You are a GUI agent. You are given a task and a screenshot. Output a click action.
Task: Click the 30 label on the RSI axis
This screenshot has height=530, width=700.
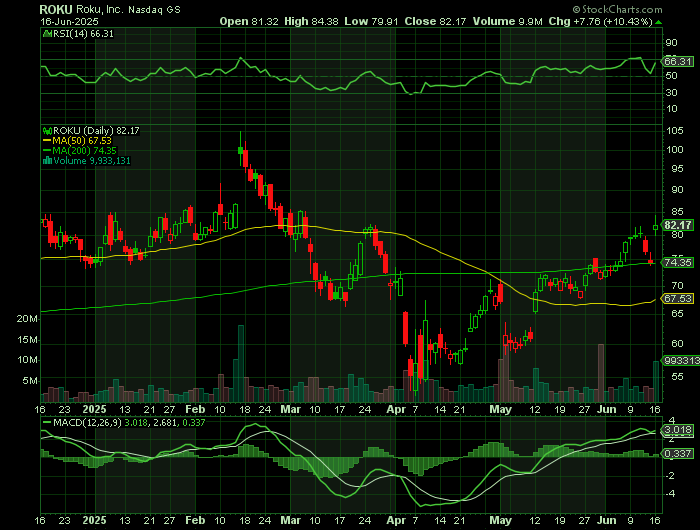point(671,93)
